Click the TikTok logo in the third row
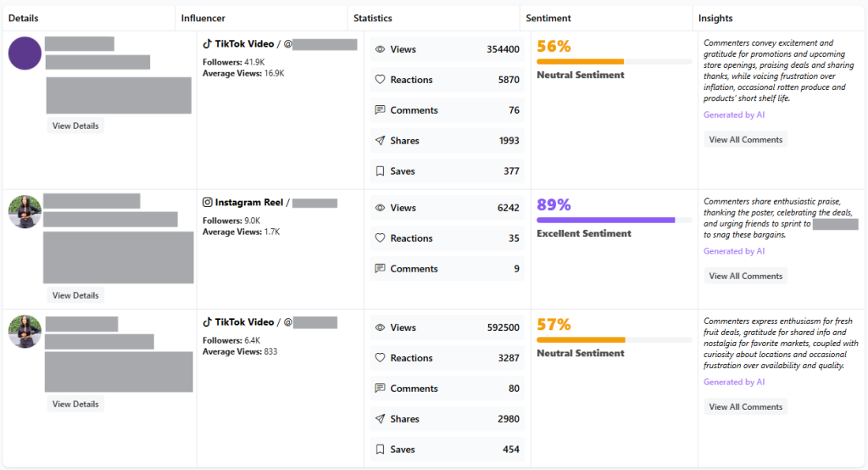Screen dimensions: 868x470 pyautogui.click(x=207, y=322)
